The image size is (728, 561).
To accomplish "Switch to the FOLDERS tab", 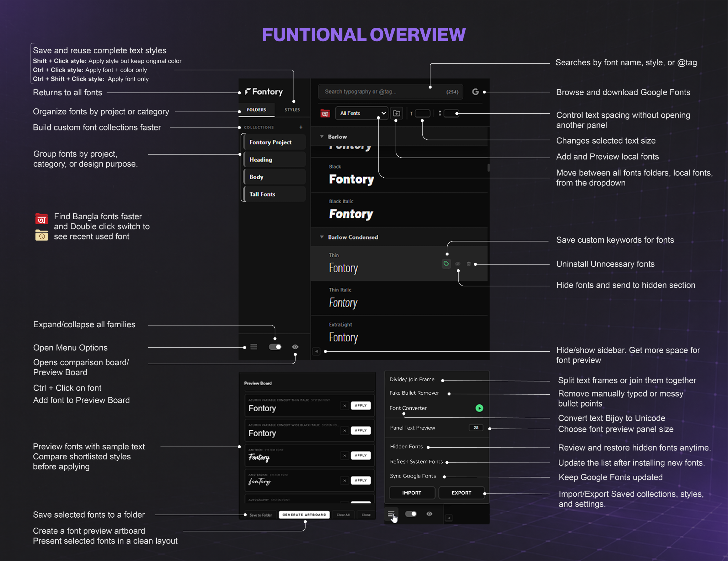I will (x=256, y=110).
